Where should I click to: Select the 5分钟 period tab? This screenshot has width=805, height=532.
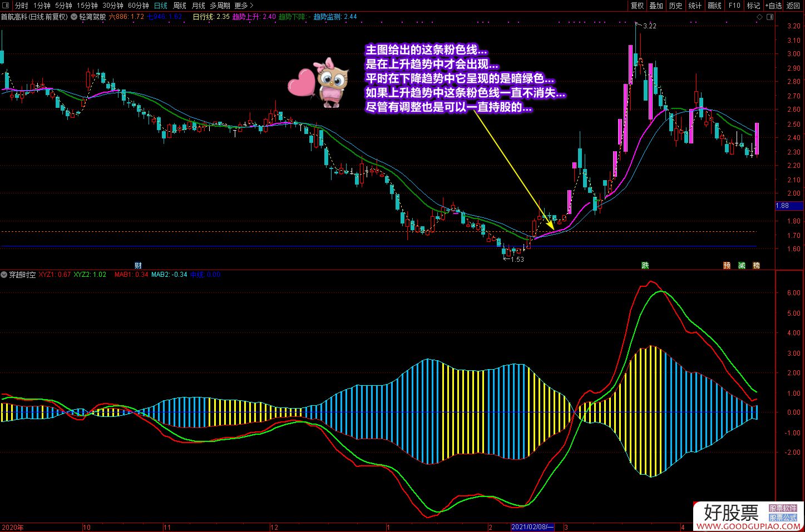(x=63, y=6)
